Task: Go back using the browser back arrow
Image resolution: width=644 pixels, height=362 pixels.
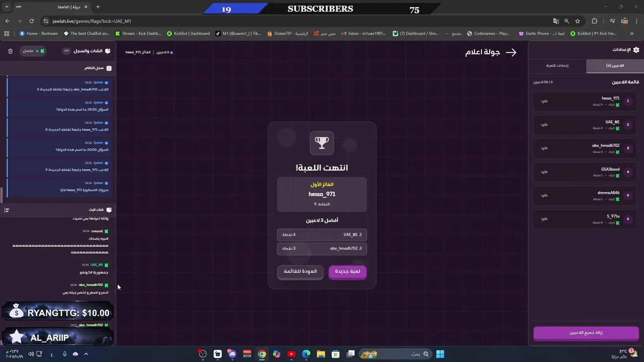Action: click(x=7, y=21)
